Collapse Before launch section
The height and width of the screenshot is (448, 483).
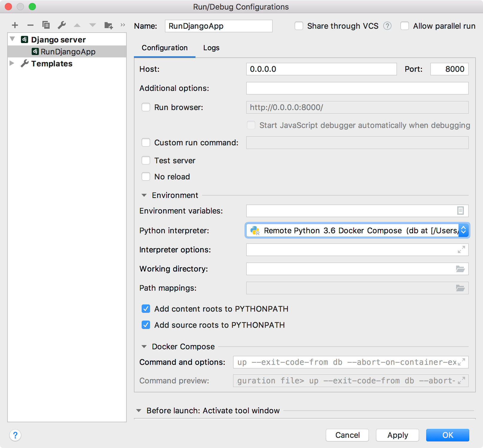coord(139,411)
